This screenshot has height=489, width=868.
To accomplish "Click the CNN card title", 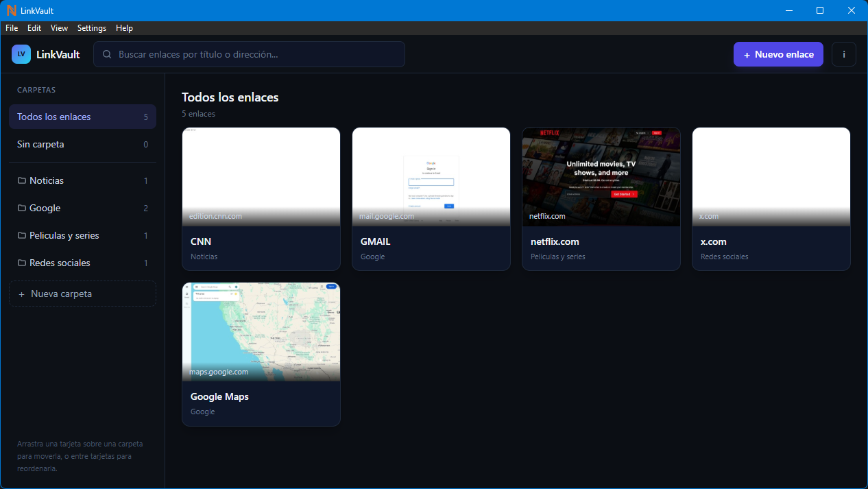I will (201, 241).
